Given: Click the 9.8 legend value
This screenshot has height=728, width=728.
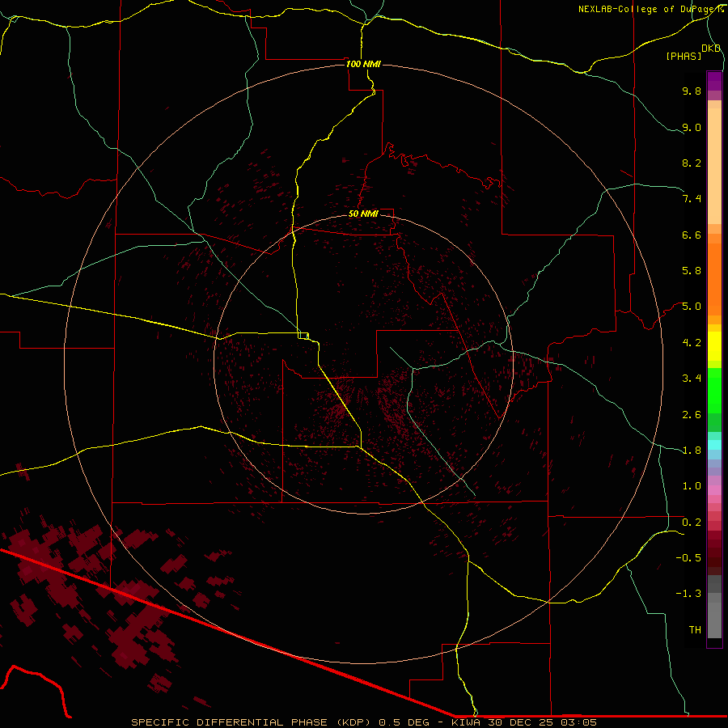Looking at the screenshot, I should [692, 91].
